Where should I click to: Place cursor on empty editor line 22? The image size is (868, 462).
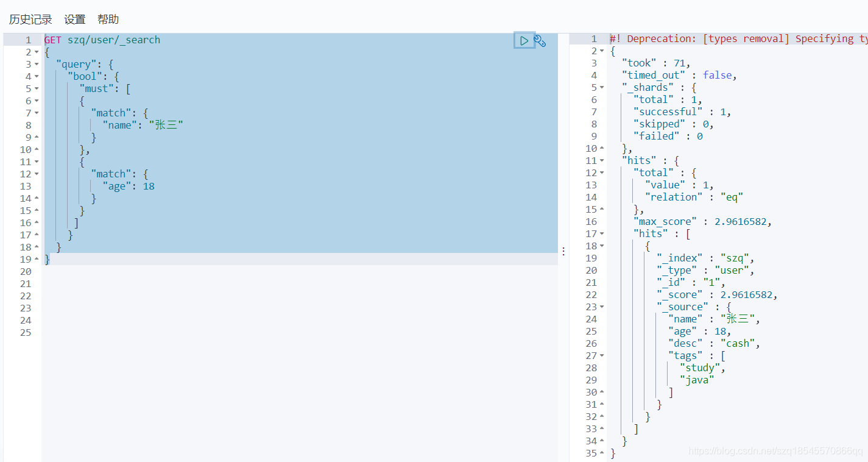pyautogui.click(x=300, y=296)
